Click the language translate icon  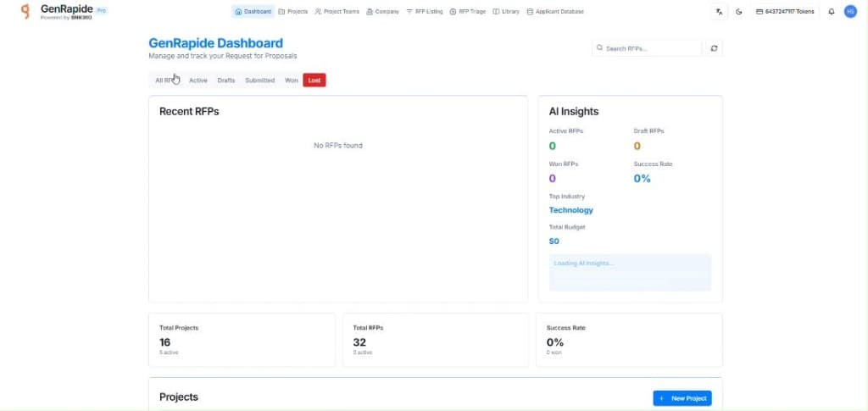pyautogui.click(x=719, y=12)
